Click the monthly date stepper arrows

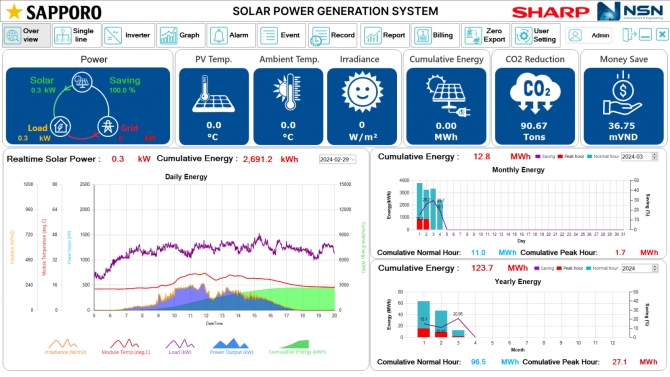pyautogui.click(x=655, y=156)
